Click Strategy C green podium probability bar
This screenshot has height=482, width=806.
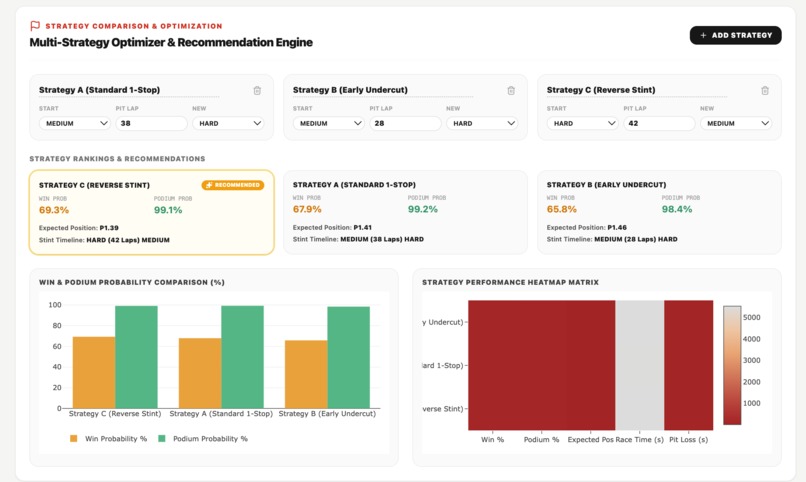(136, 357)
